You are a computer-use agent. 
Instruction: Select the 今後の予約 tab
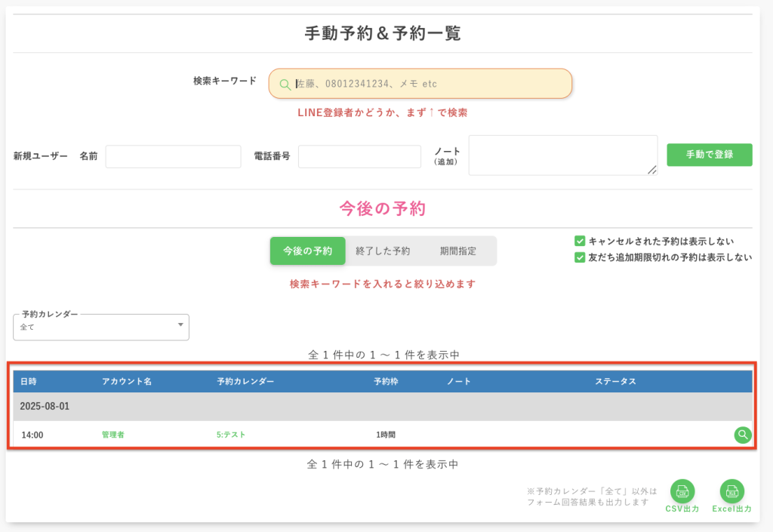pyautogui.click(x=307, y=251)
